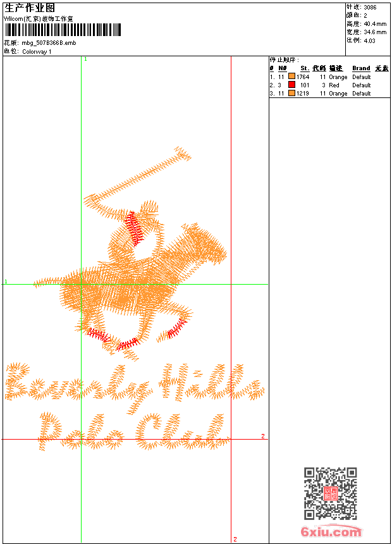Click the '停止顺序' heading

tap(284, 59)
